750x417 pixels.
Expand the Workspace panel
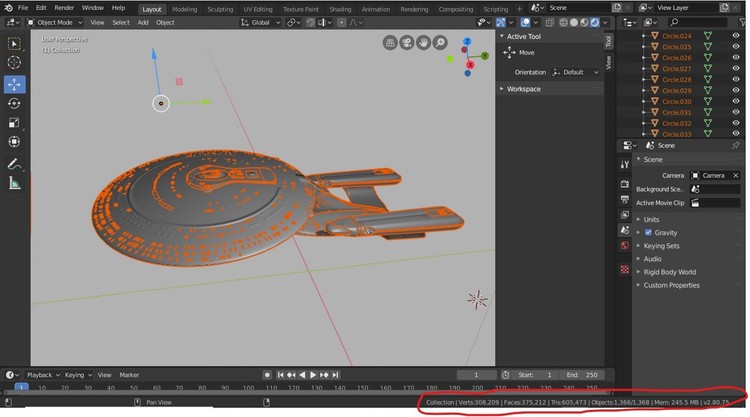coord(523,89)
